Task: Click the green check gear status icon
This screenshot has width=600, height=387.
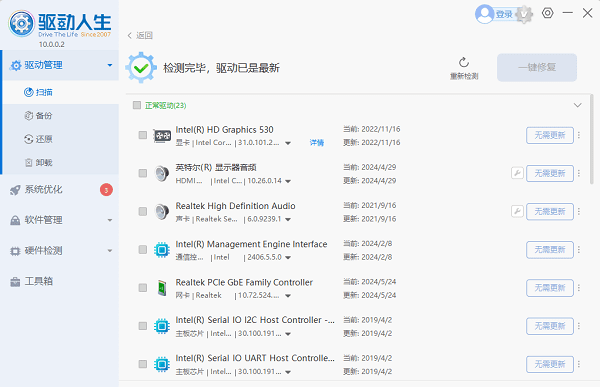Action: coord(141,68)
